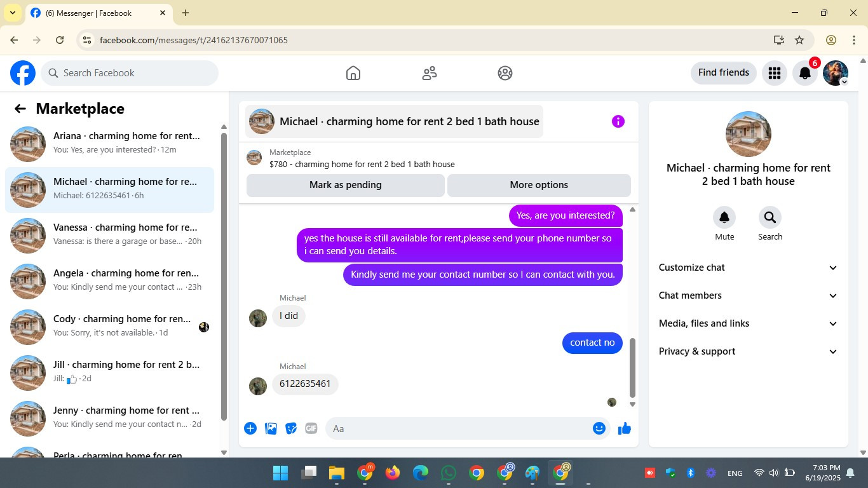Image resolution: width=868 pixels, height=488 pixels.
Task: Open the Friends icon in the top navigation
Action: click(x=430, y=73)
